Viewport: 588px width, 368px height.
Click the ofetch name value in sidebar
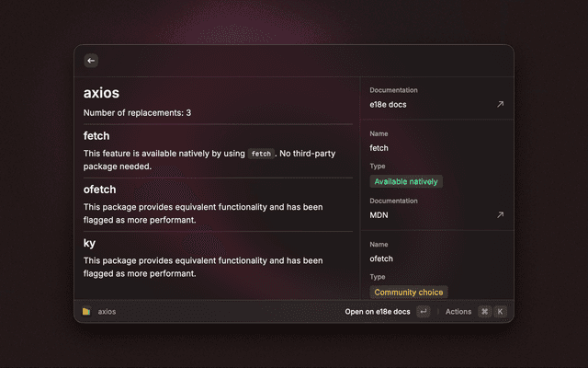[x=381, y=259]
